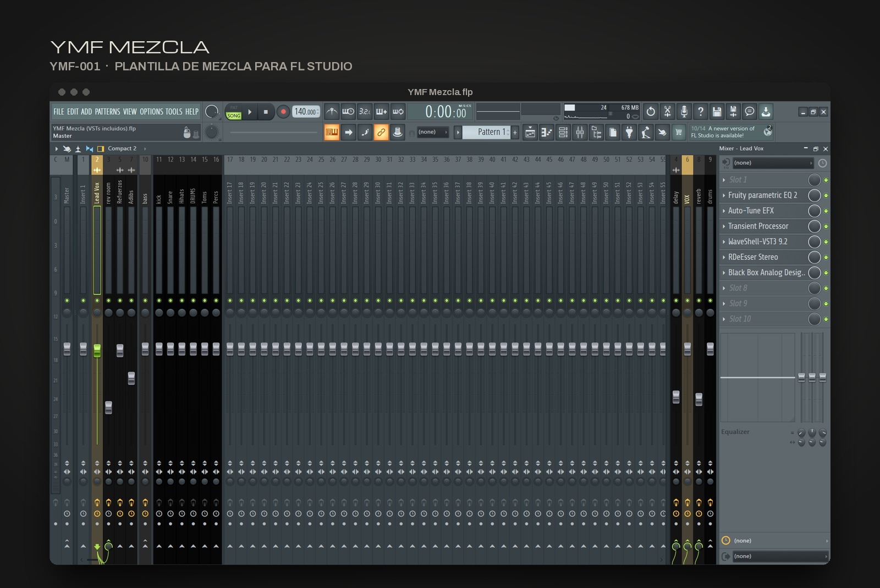
Task: Open the TOOLS menu
Action: (174, 112)
